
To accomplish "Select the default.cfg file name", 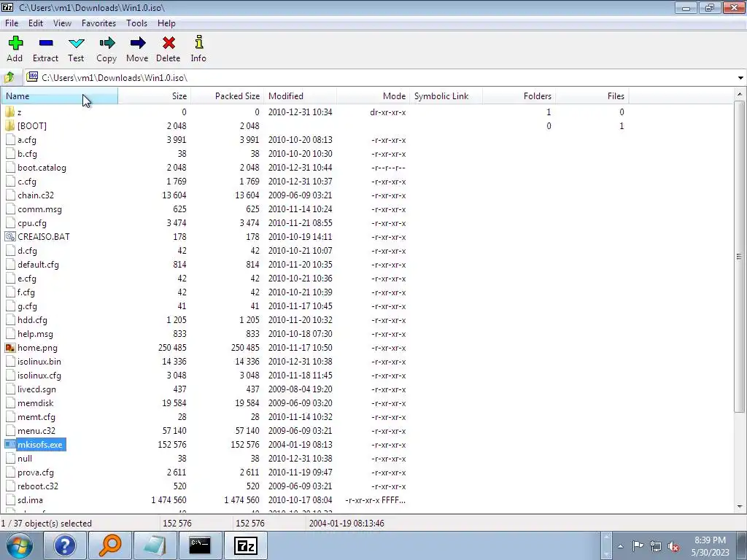I will click(x=38, y=264).
